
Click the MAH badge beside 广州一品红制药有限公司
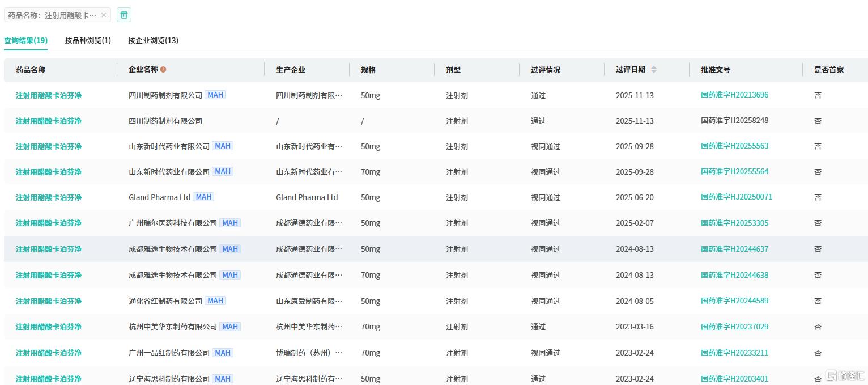[223, 353]
